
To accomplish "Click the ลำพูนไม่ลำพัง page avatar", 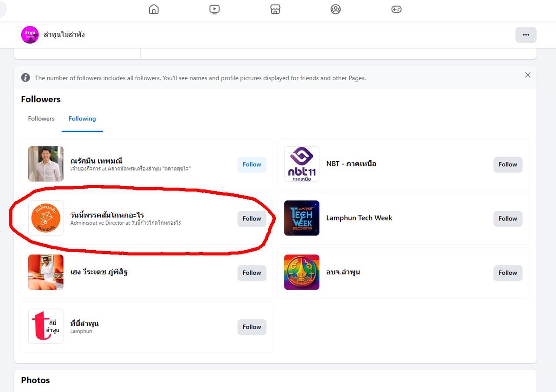I will tap(30, 35).
